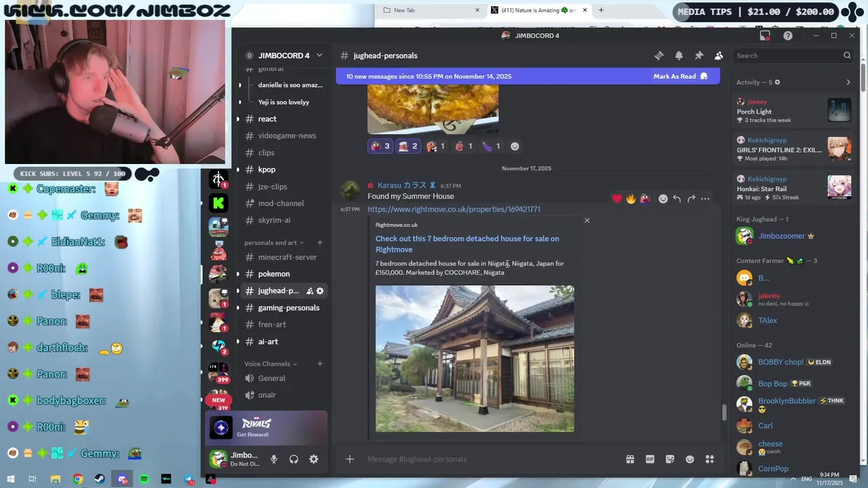This screenshot has height=488, width=868.
Task: Click Mark As Read button
Action: [x=680, y=77]
